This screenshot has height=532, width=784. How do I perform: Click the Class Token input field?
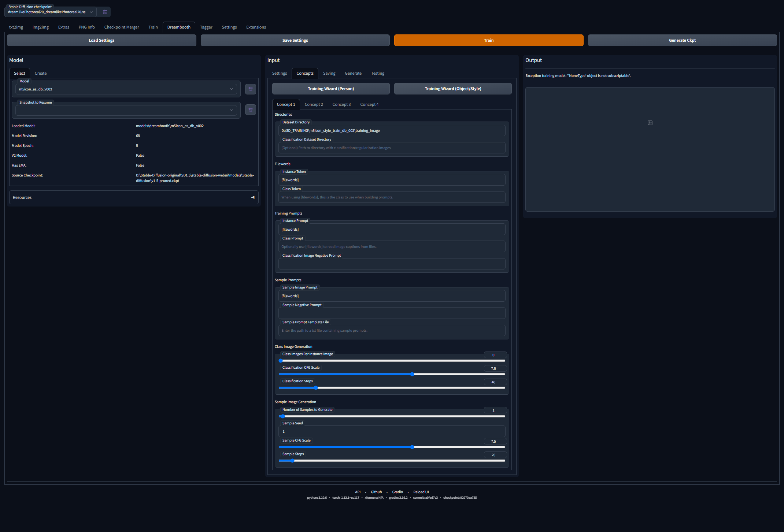pos(392,197)
